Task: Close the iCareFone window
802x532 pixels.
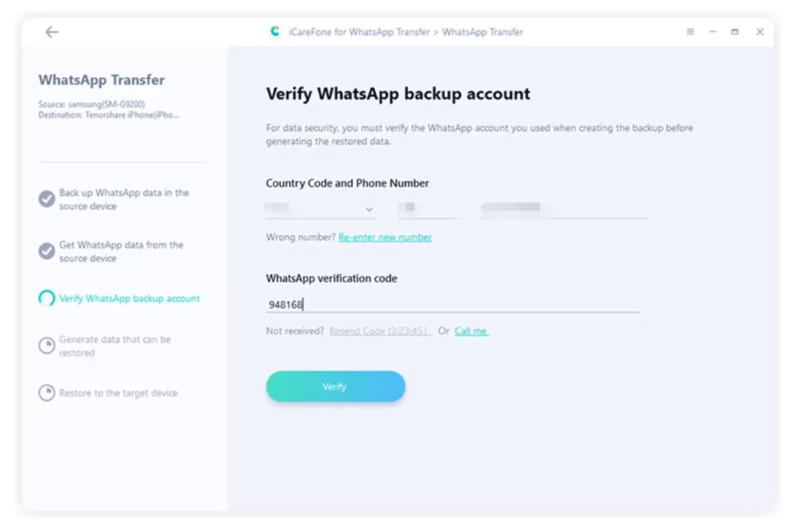Action: [x=759, y=32]
